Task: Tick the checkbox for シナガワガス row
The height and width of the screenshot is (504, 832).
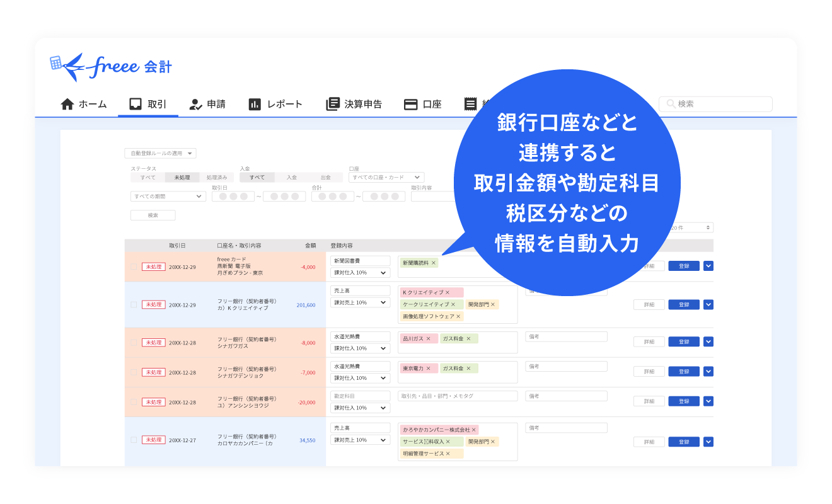Action: (x=133, y=343)
